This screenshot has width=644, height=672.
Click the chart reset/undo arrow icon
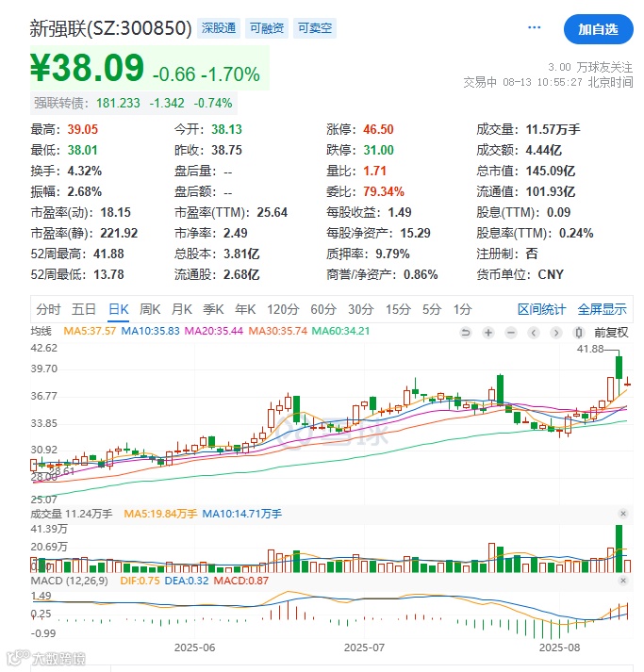(466, 333)
